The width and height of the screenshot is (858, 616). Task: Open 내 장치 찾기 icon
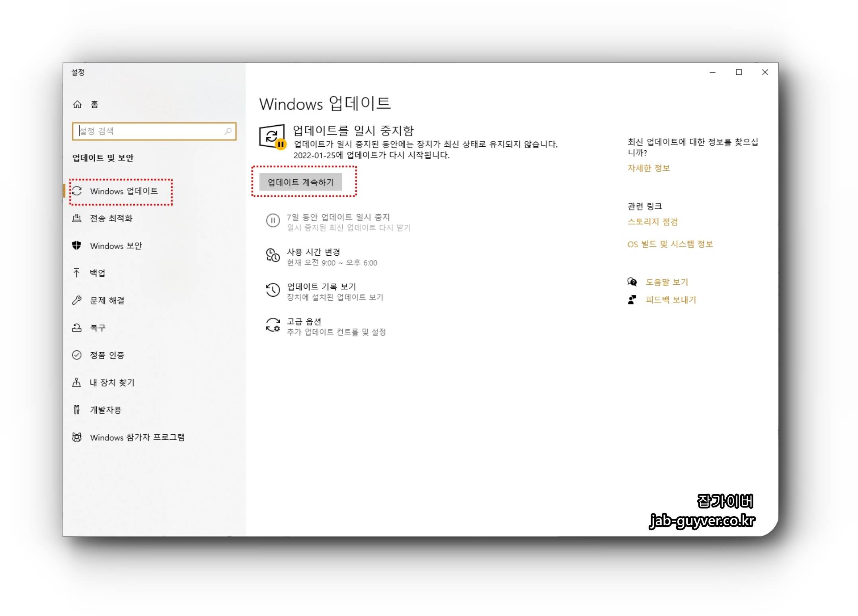tap(77, 382)
